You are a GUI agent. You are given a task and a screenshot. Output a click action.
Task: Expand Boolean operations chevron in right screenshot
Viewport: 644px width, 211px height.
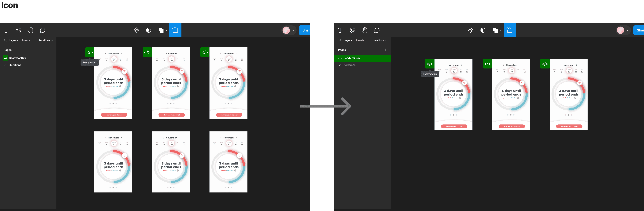501,30
